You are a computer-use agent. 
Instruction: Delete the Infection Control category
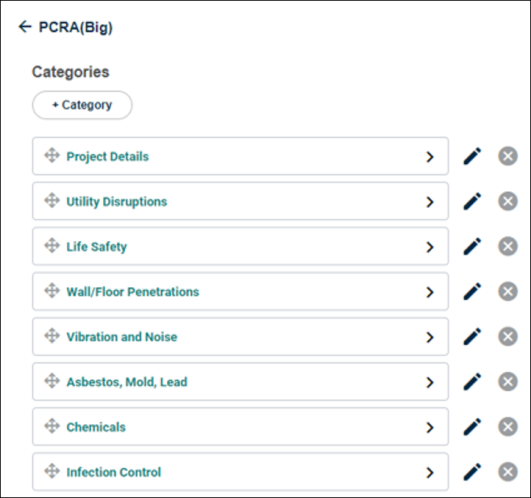pos(508,472)
